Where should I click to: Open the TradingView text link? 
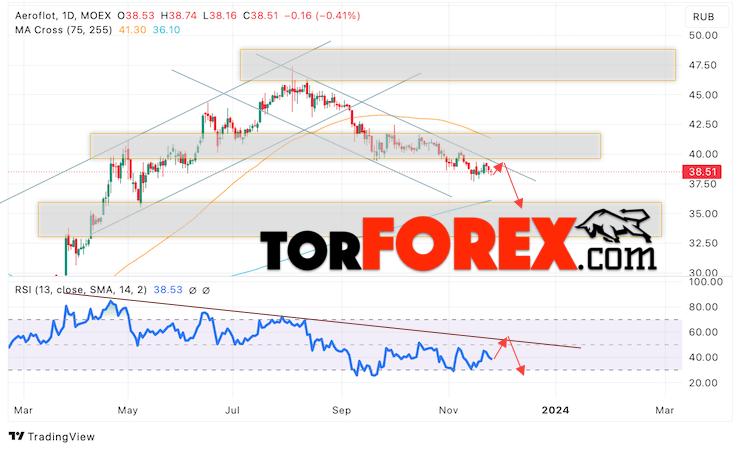tap(61, 437)
